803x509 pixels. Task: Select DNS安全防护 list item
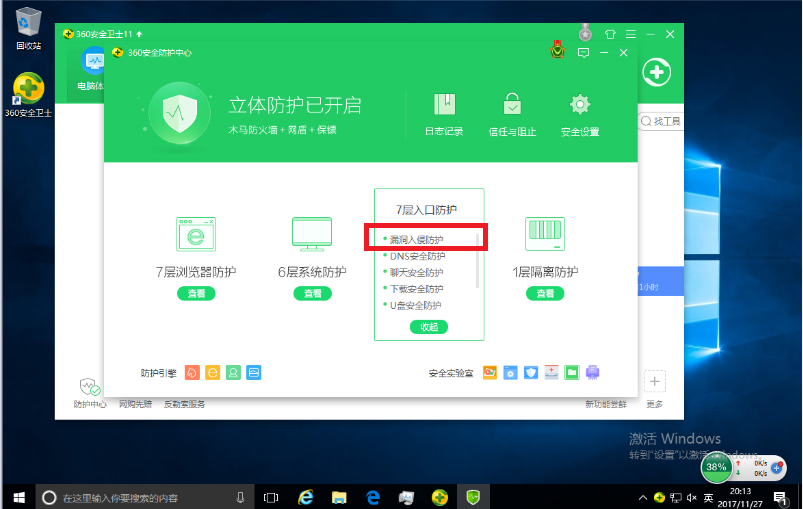tap(417, 256)
